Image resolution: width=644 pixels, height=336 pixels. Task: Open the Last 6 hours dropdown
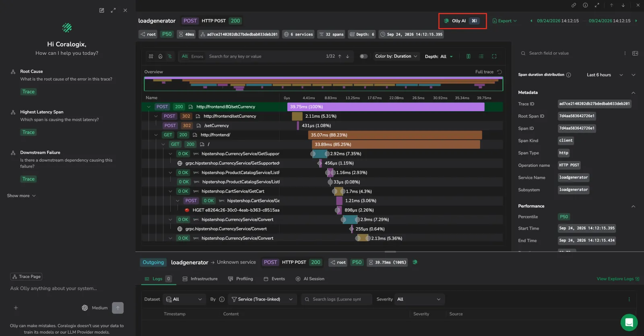point(605,75)
